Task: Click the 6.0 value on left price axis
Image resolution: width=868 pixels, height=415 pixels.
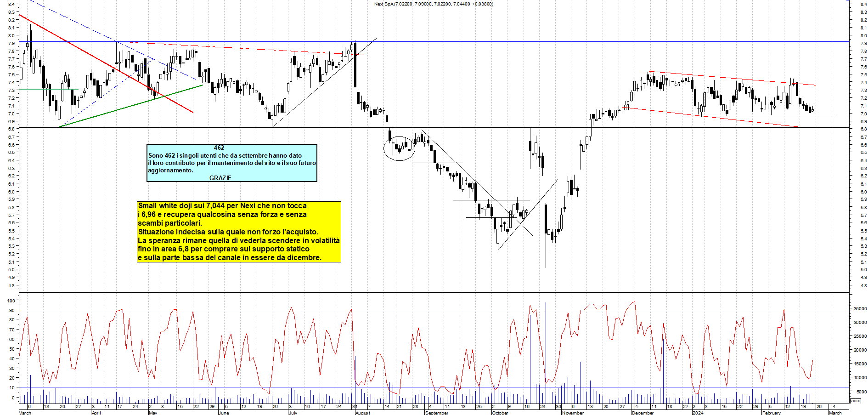Action: click(x=11, y=192)
